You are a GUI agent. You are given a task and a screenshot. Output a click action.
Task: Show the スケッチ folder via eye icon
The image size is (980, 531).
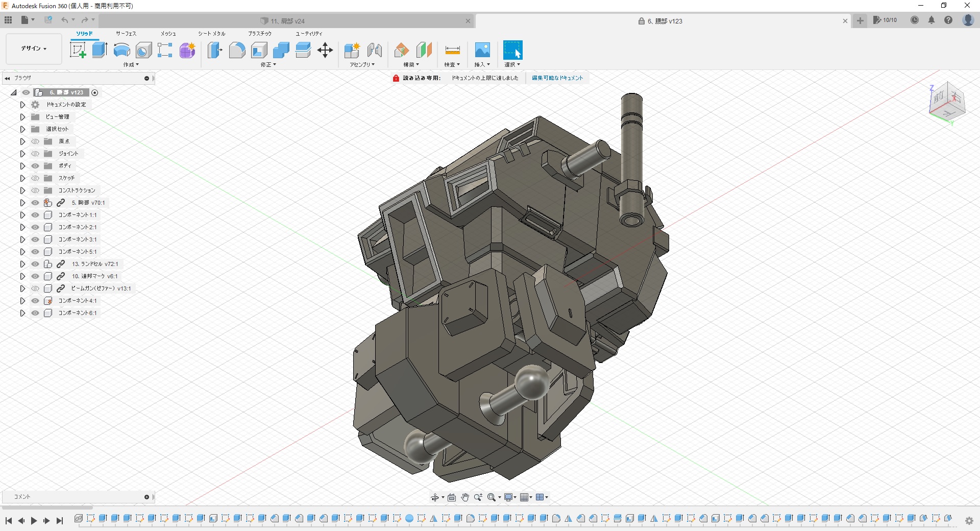tap(35, 178)
